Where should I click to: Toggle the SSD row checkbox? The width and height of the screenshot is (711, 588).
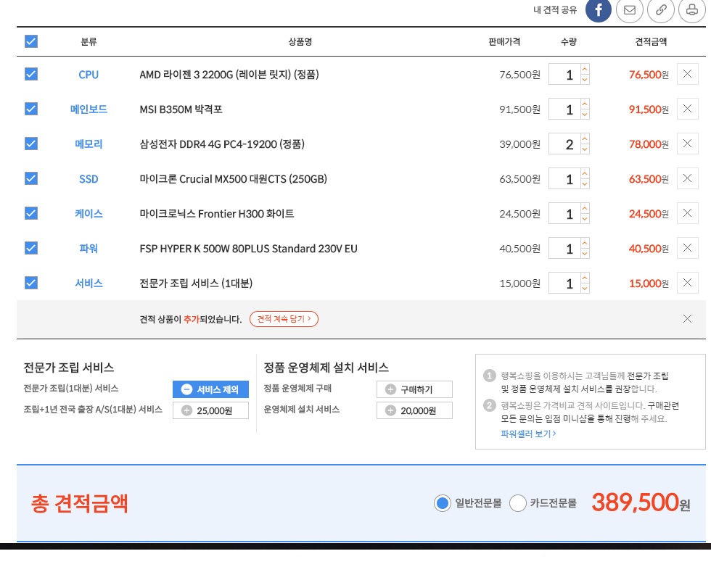[x=31, y=178]
